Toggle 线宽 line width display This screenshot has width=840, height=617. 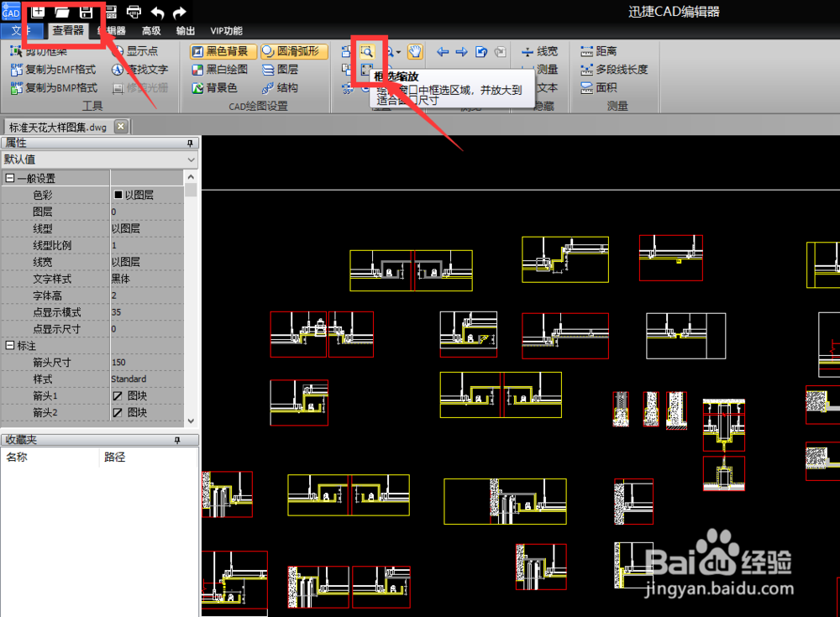point(540,51)
